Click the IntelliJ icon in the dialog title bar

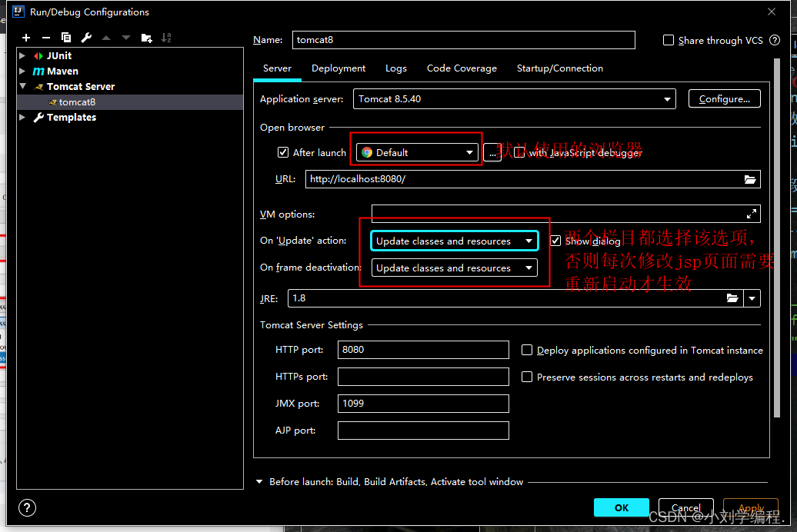pos(18,12)
